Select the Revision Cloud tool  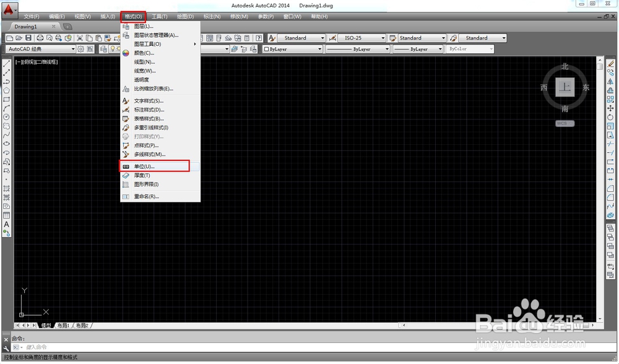point(7,126)
